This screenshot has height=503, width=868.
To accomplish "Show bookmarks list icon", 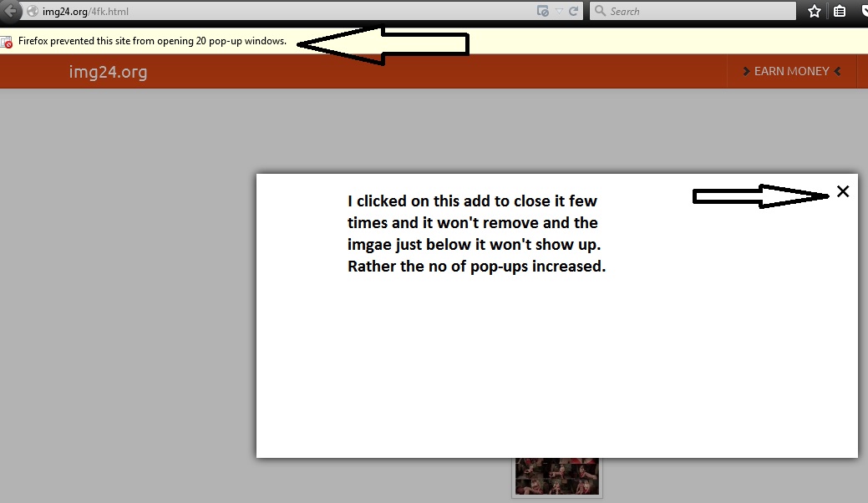I will 840,11.
